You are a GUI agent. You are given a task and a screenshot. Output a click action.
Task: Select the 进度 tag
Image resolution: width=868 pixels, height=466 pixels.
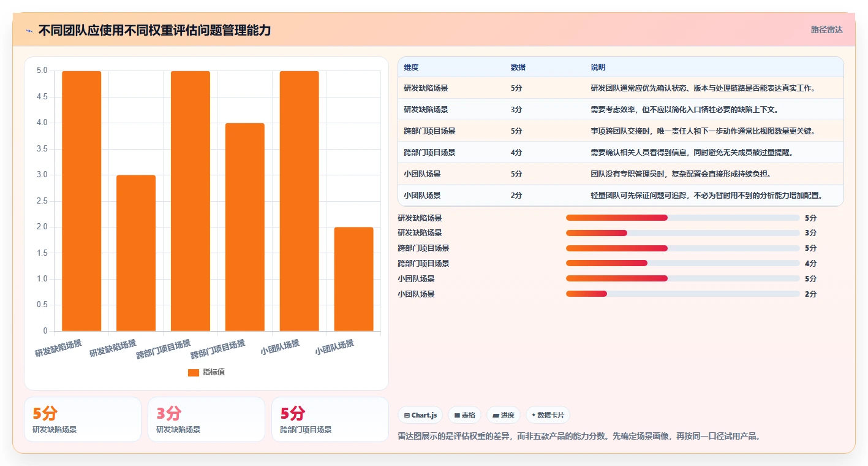(x=504, y=415)
